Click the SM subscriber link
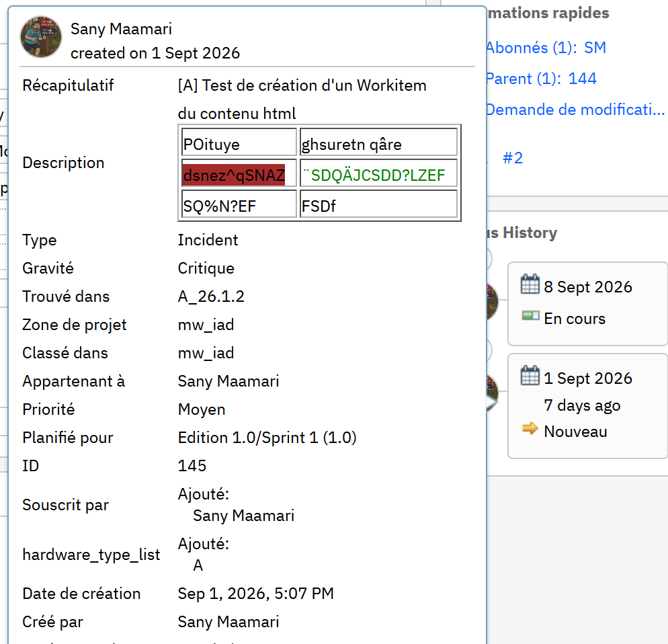Screen dimensions: 668x644 point(595,48)
